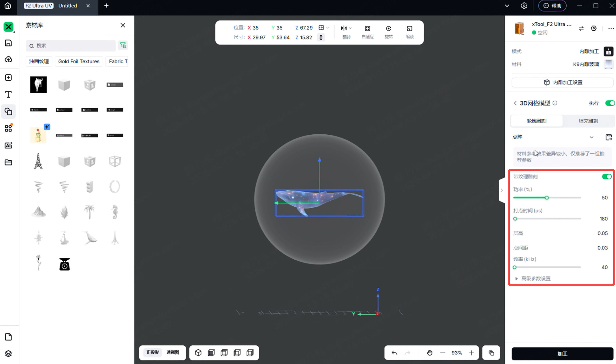
Task: Adjust the 功率 power slider
Action: [547, 198]
